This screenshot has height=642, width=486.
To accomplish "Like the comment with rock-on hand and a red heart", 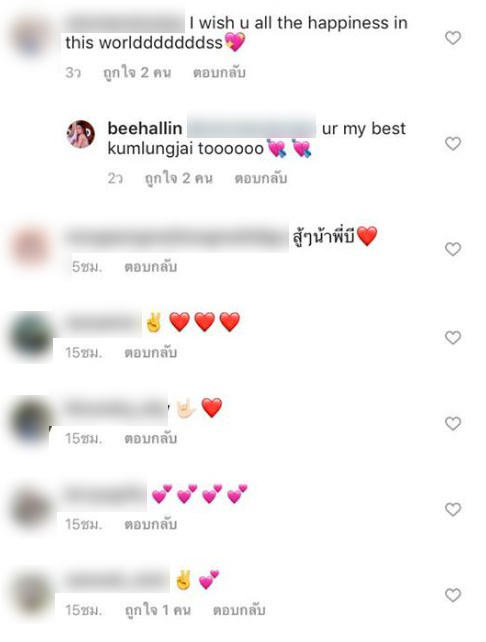I will pyautogui.click(x=453, y=423).
